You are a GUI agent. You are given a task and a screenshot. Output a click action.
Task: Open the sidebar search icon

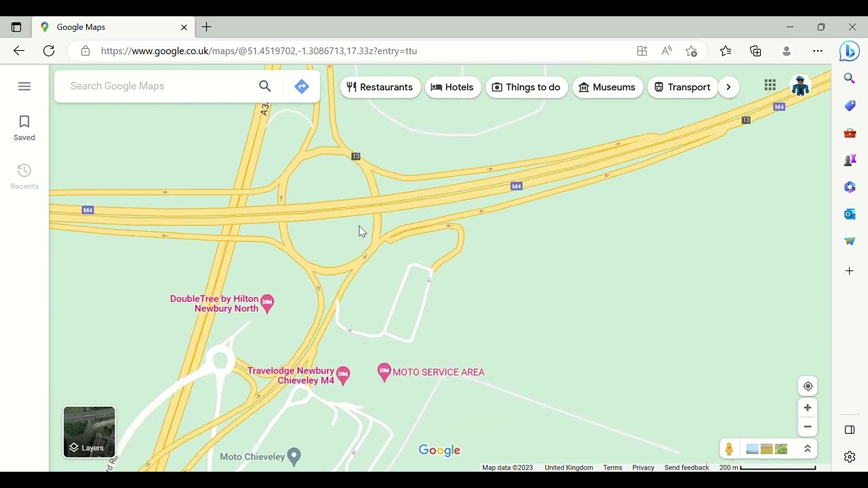coord(850,79)
